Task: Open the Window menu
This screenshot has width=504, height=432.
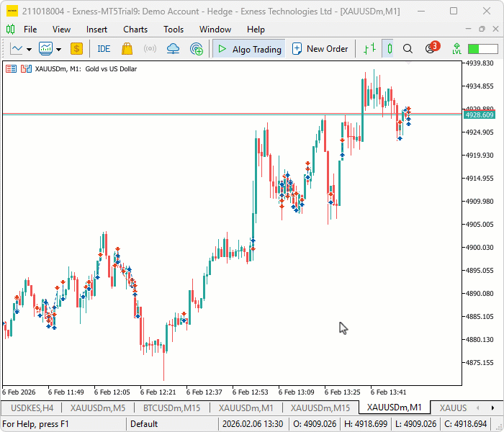Action: (x=215, y=30)
